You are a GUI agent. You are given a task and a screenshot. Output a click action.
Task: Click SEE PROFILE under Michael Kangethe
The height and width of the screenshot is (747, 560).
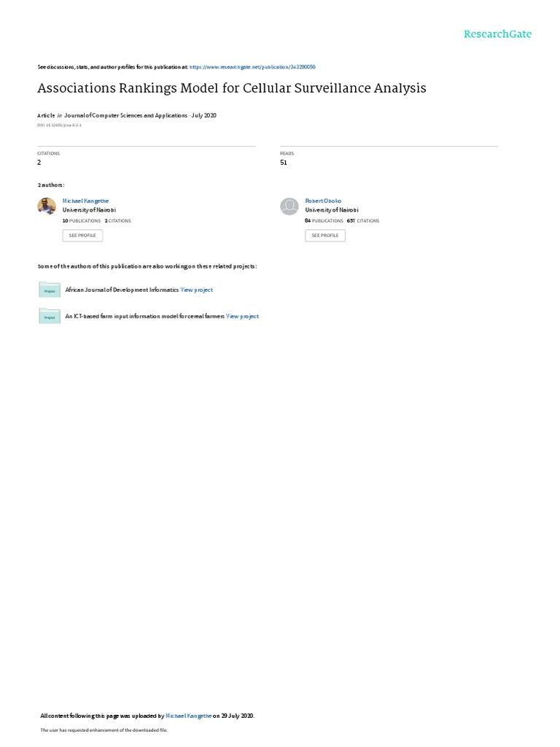click(82, 236)
